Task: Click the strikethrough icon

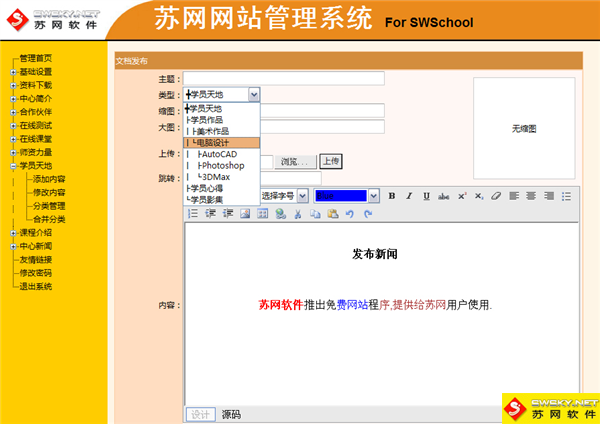Action: coord(442,196)
